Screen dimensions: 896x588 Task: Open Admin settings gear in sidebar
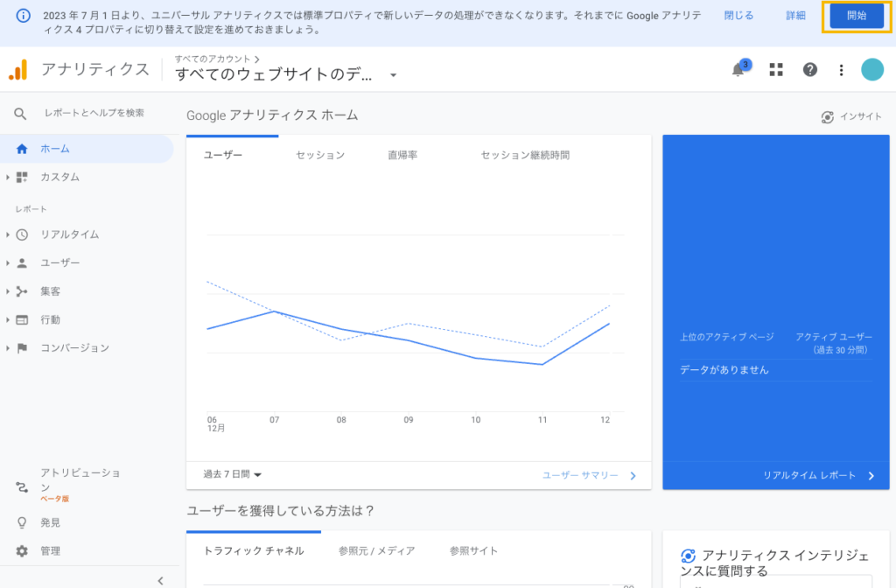23,551
